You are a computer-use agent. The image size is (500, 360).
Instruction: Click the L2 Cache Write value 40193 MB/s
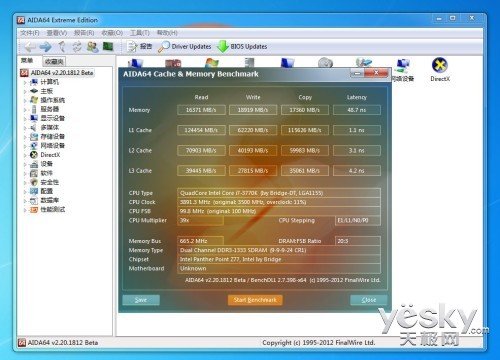point(253,151)
